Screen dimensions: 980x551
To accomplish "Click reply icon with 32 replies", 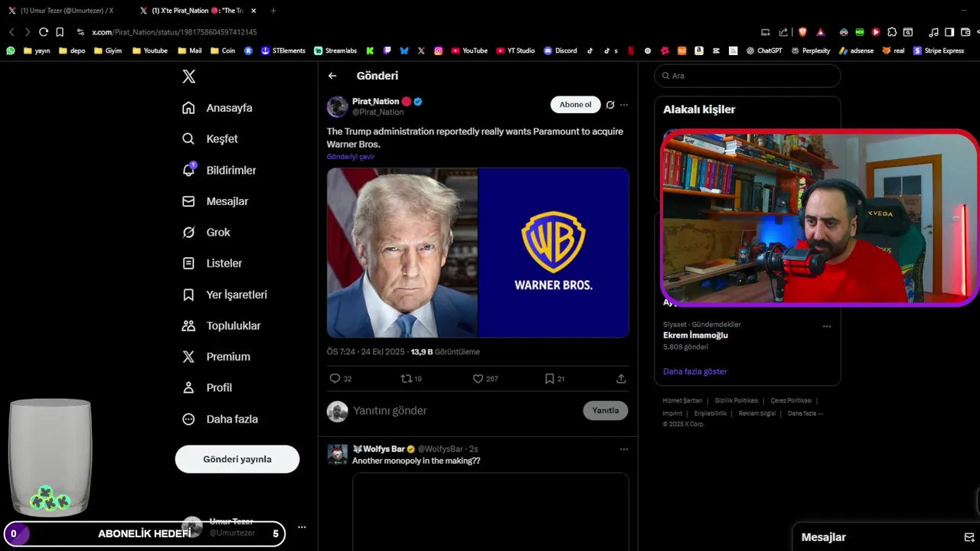I will point(335,379).
